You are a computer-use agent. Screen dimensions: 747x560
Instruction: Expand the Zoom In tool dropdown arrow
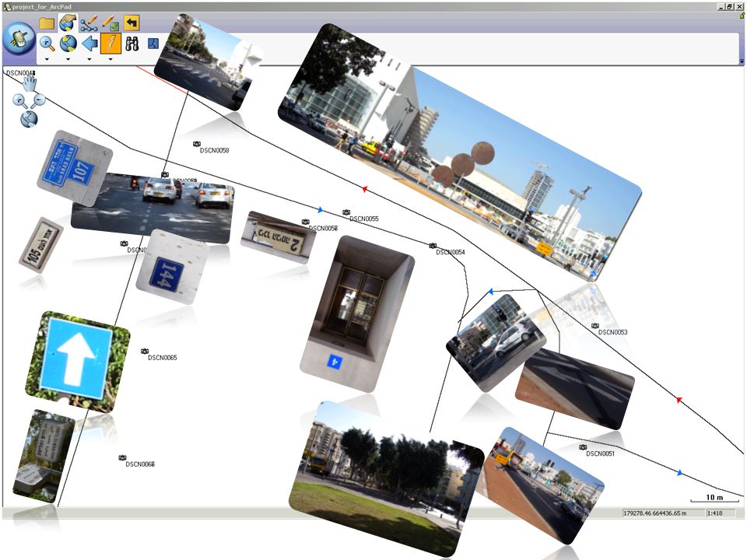[47, 59]
